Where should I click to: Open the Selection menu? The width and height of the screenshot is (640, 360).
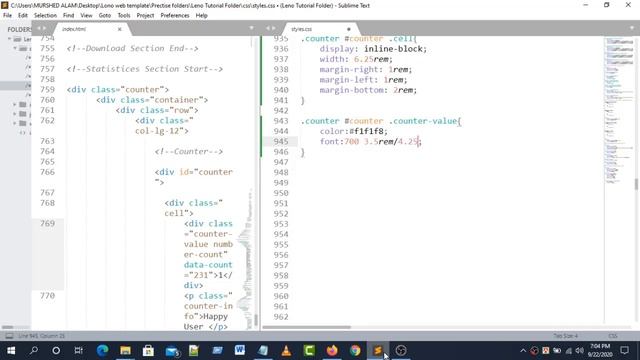(x=45, y=16)
